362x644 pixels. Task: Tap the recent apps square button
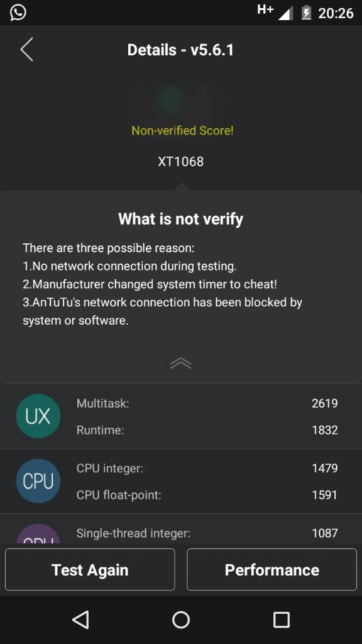click(282, 619)
